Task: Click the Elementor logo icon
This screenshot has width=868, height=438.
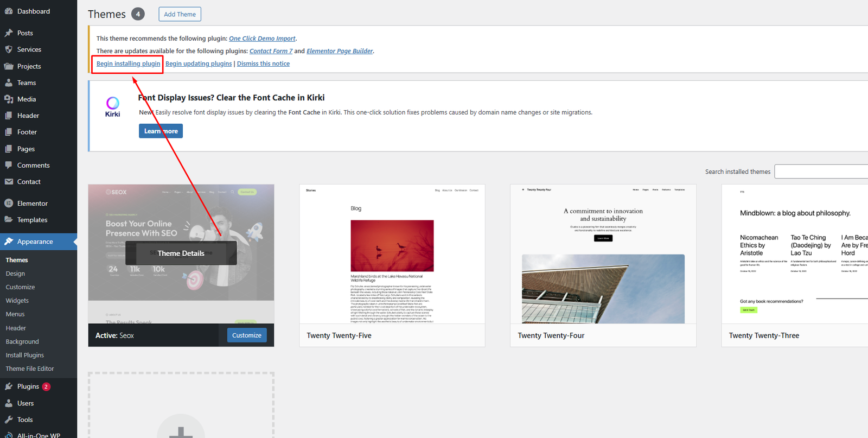Action: (x=9, y=204)
